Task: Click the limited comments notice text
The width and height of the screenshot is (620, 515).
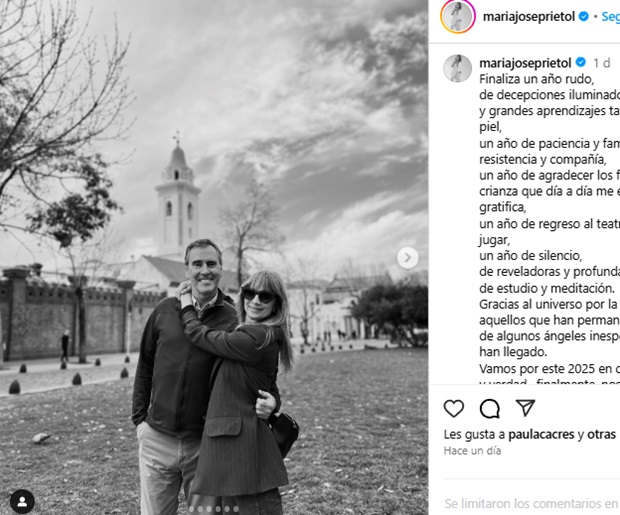Action: tap(531, 504)
